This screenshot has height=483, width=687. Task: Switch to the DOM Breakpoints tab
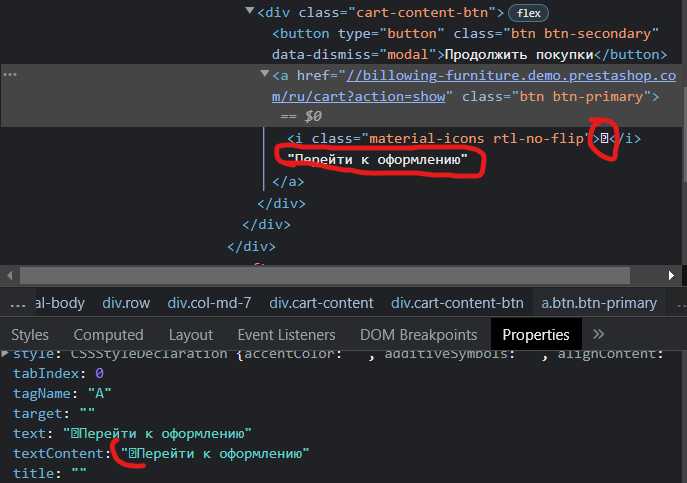418,335
